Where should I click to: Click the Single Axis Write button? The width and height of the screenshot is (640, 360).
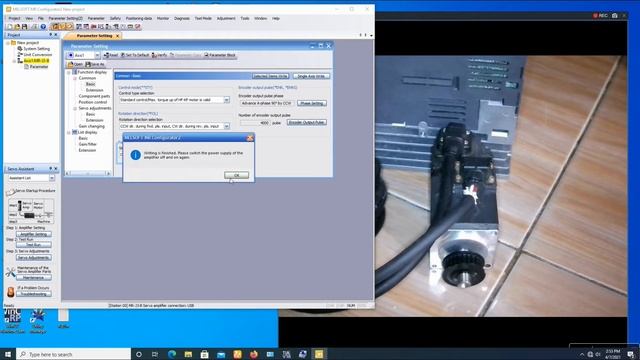pyautogui.click(x=311, y=76)
